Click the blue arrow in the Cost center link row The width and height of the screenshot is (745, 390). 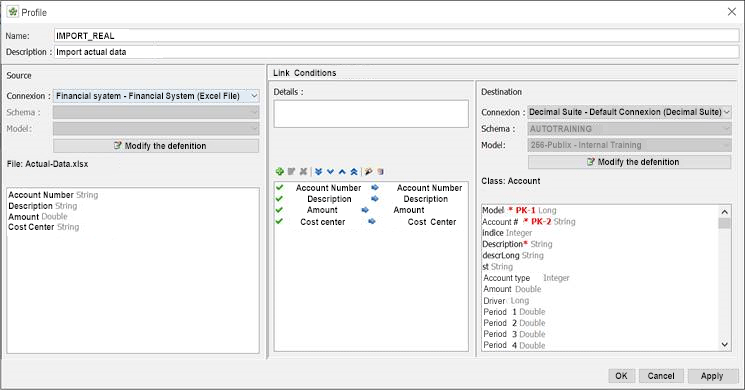[x=372, y=221]
